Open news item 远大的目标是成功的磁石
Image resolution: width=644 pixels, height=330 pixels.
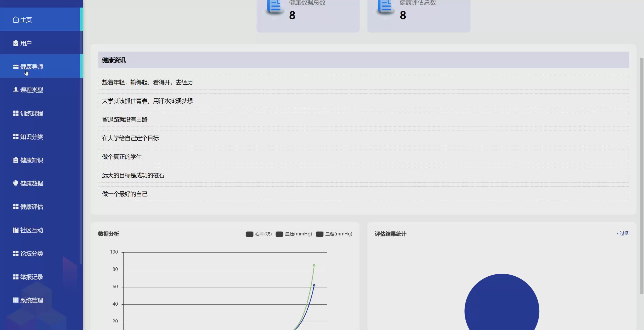tap(363, 175)
